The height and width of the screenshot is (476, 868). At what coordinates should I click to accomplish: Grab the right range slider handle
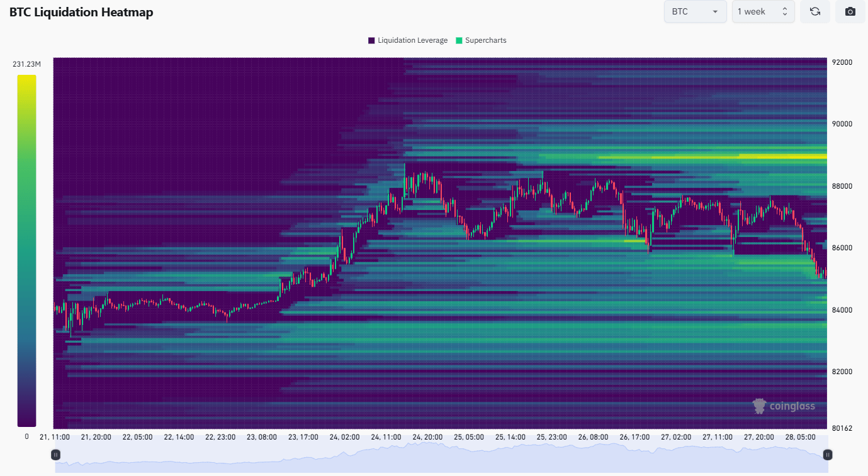828,455
